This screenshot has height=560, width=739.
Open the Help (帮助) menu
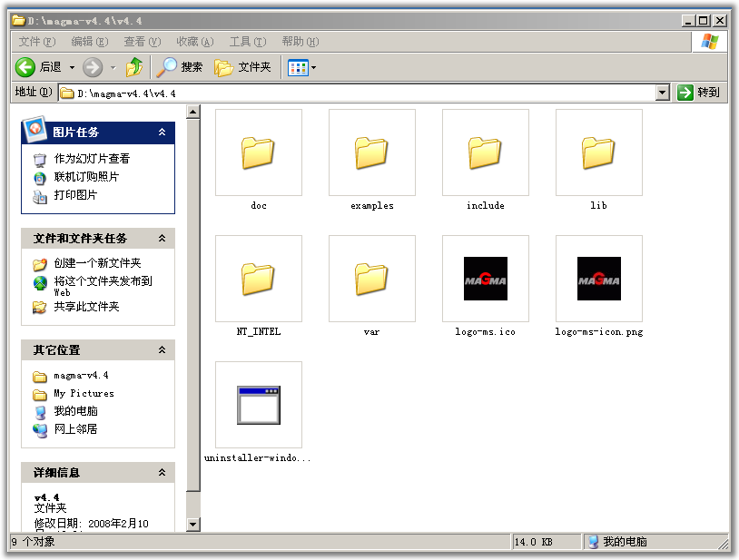[301, 42]
